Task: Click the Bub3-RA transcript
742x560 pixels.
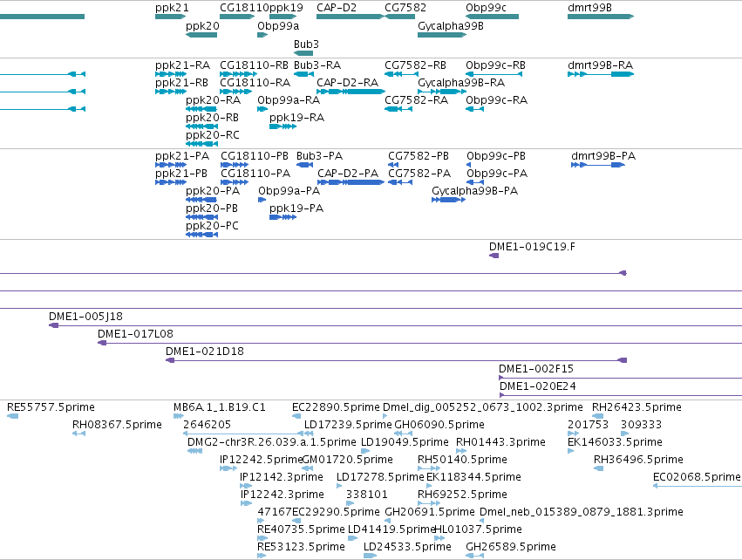Action: (303, 74)
